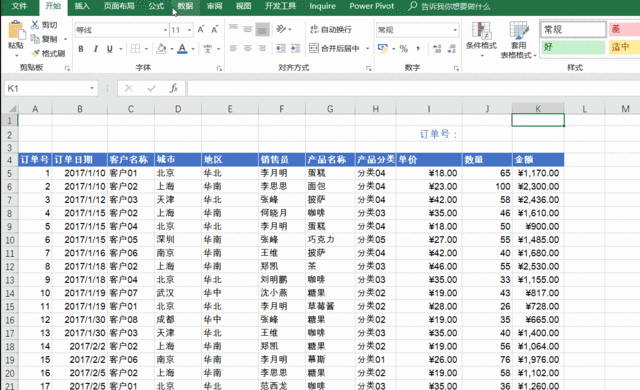Click inside the formula bar
The width and height of the screenshot is (640, 390).
(413, 88)
